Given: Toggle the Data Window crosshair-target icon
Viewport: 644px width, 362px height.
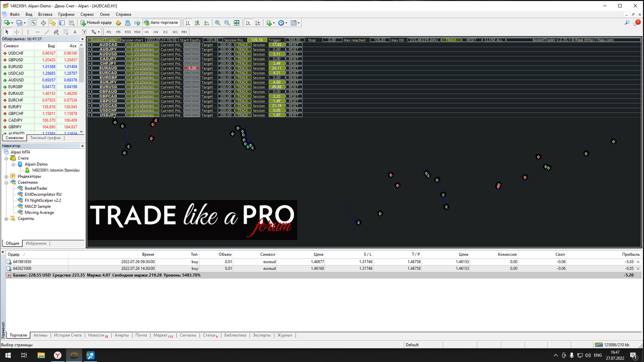Looking at the screenshot, I should 43,22.
